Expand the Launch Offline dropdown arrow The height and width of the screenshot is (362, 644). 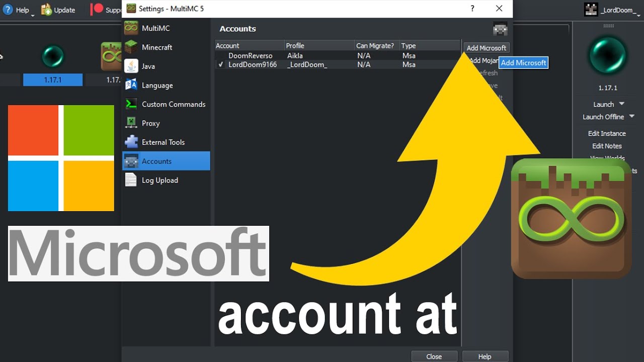[632, 117]
